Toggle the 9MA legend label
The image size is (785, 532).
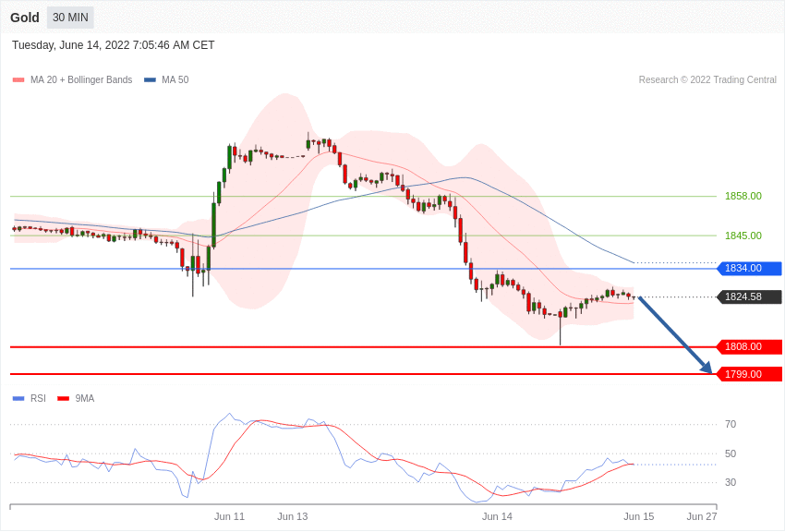tap(85, 399)
